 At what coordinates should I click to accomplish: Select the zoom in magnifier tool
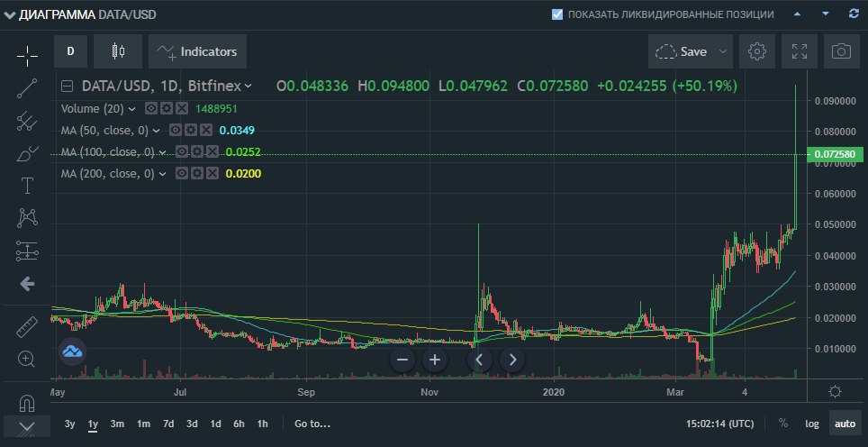27,359
